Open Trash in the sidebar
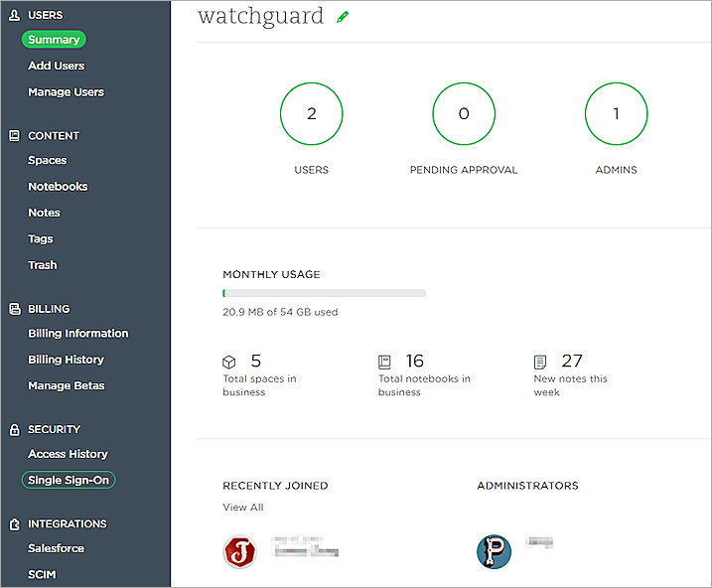 click(43, 265)
